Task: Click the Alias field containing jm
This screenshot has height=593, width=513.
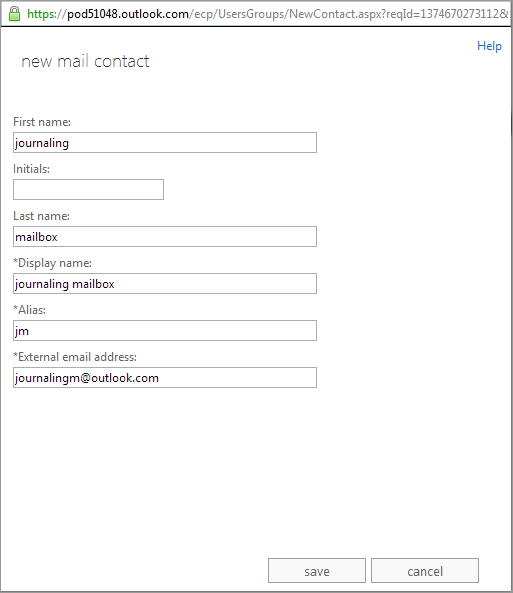Action: click(x=165, y=330)
